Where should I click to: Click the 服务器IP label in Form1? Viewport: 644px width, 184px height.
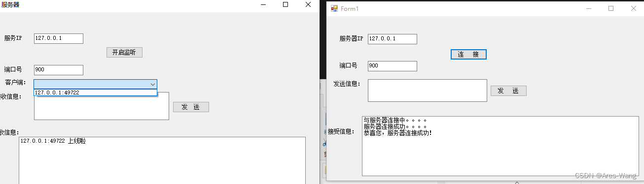pos(351,38)
